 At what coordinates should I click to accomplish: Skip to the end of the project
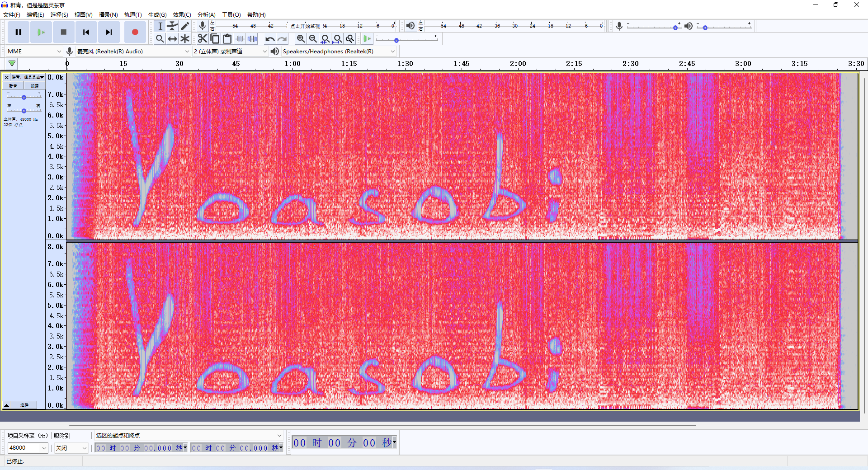point(109,32)
